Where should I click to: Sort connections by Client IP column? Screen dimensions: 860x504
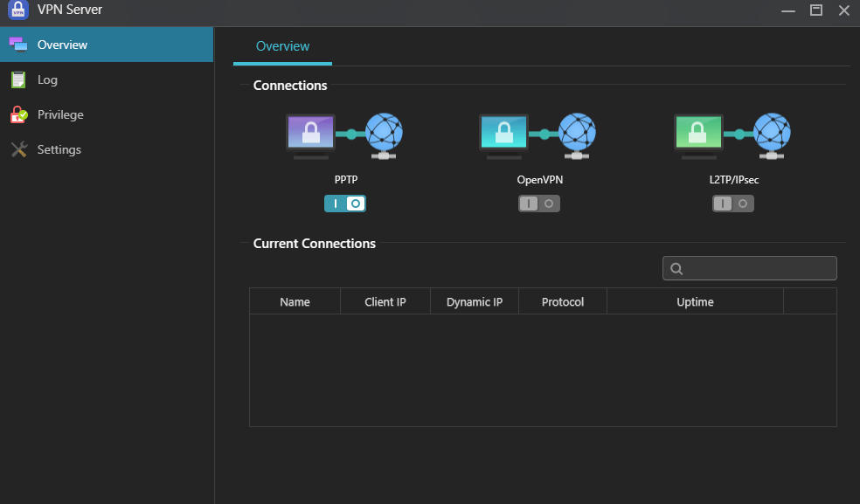[385, 301]
